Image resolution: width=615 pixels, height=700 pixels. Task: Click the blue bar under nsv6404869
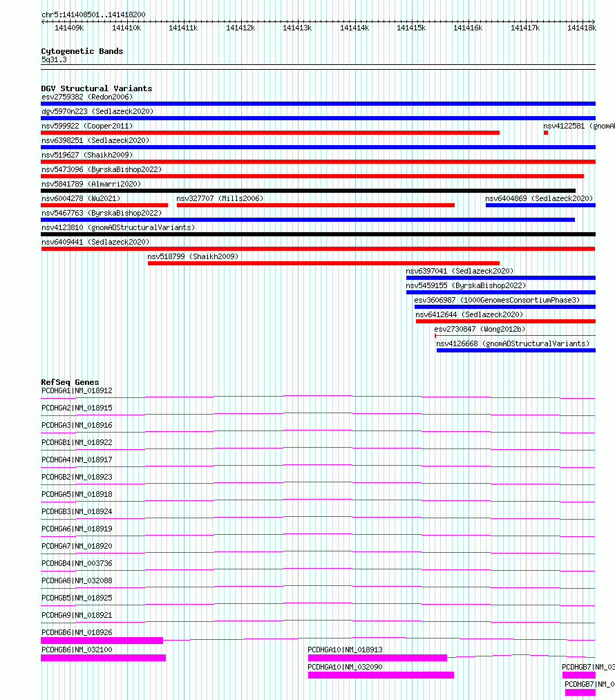tap(540, 205)
